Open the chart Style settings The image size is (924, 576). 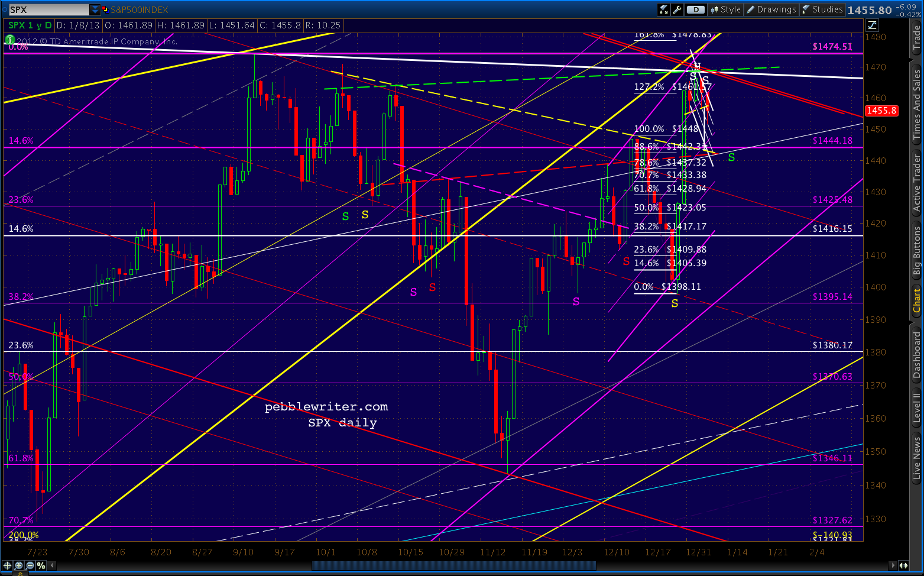[725, 9]
